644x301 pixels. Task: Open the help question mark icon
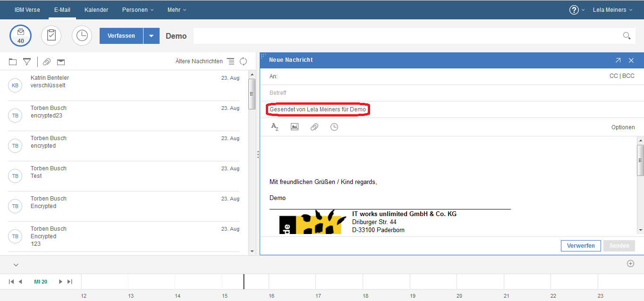[574, 10]
